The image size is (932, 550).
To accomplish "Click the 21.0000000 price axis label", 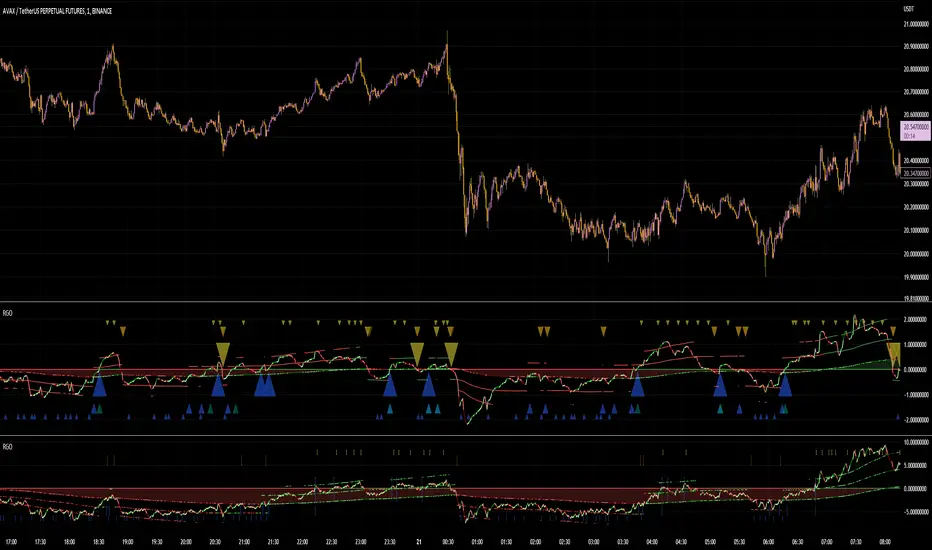I will pos(916,24).
